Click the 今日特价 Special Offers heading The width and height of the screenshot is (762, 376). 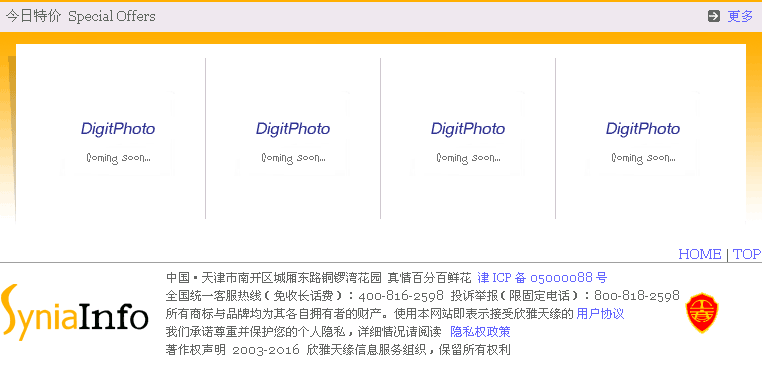coord(81,17)
